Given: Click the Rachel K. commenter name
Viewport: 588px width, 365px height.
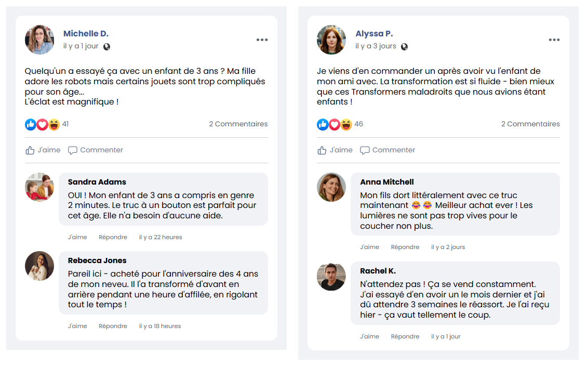Looking at the screenshot, I should coord(378,271).
